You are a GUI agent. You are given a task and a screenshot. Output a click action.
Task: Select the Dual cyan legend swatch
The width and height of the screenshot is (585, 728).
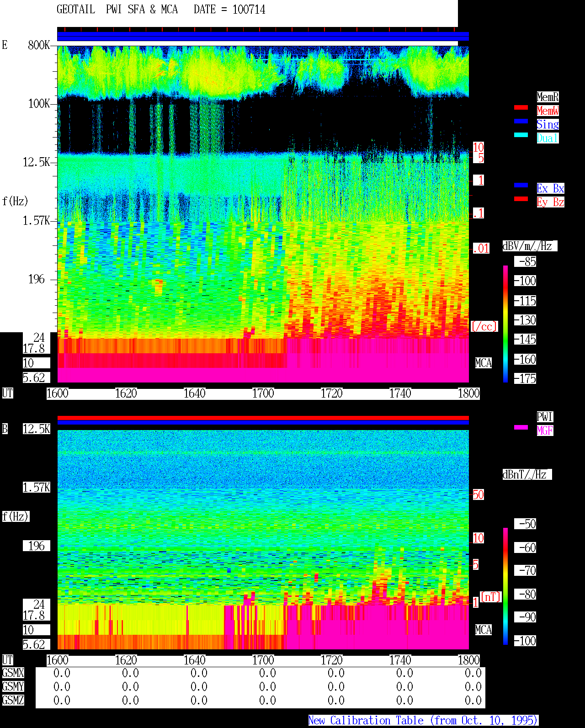click(x=521, y=135)
